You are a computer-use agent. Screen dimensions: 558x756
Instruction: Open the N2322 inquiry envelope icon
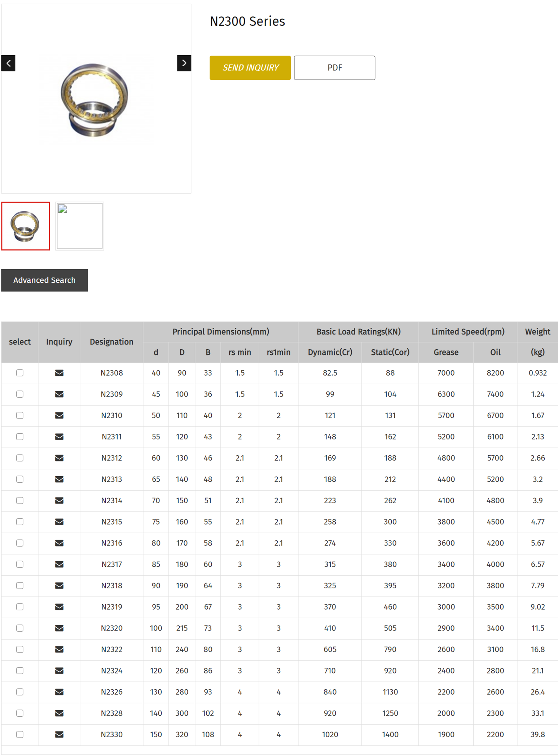[x=59, y=649]
